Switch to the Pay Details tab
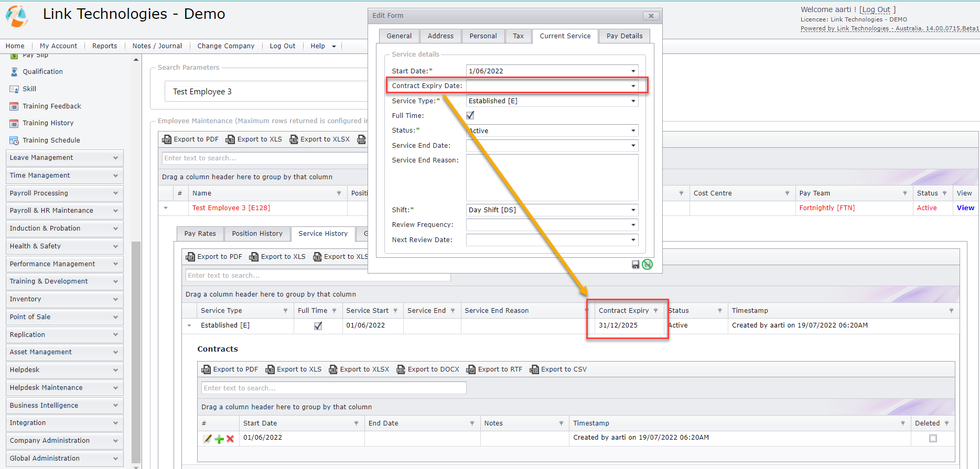 tap(624, 36)
